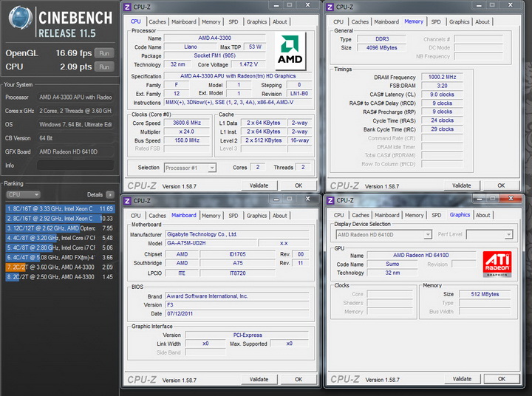Click the CPU-Z title icon in the Memory tab window
The image size is (532, 396).
330,7
